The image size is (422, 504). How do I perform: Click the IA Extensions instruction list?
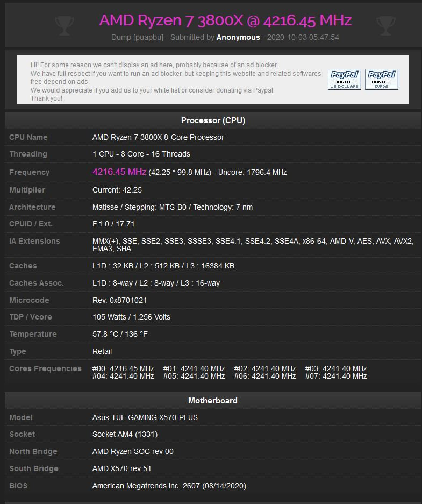tap(253, 245)
